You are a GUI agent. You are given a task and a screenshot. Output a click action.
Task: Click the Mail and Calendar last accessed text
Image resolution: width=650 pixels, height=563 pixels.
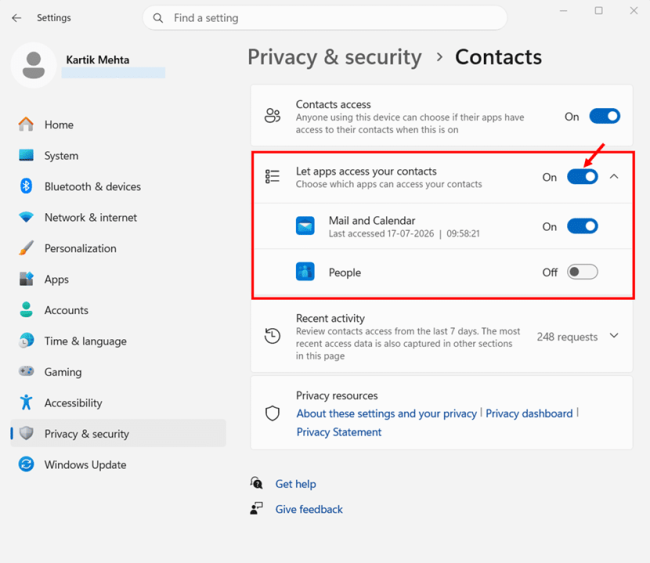tap(404, 233)
